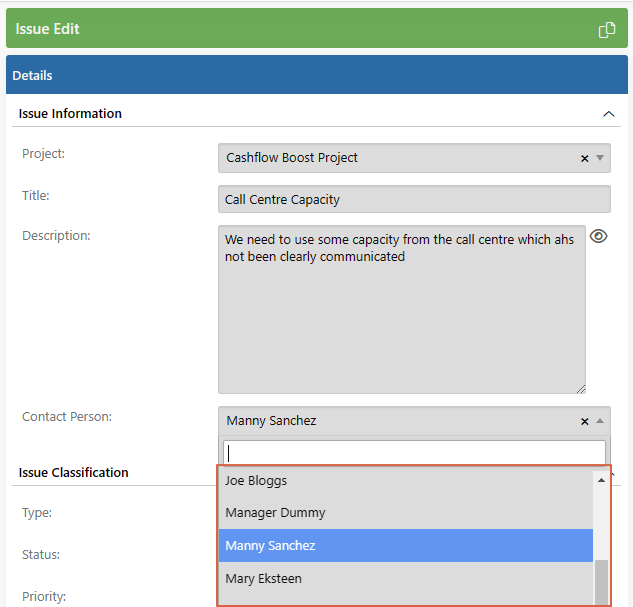Collapse the Issue Information section
Viewport: 633px width, 607px height.
pyautogui.click(x=608, y=114)
